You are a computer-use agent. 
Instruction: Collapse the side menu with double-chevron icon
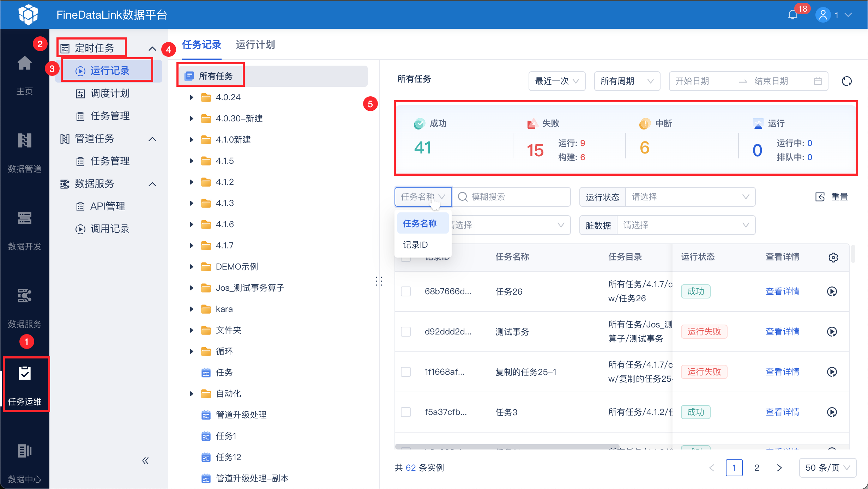145,460
